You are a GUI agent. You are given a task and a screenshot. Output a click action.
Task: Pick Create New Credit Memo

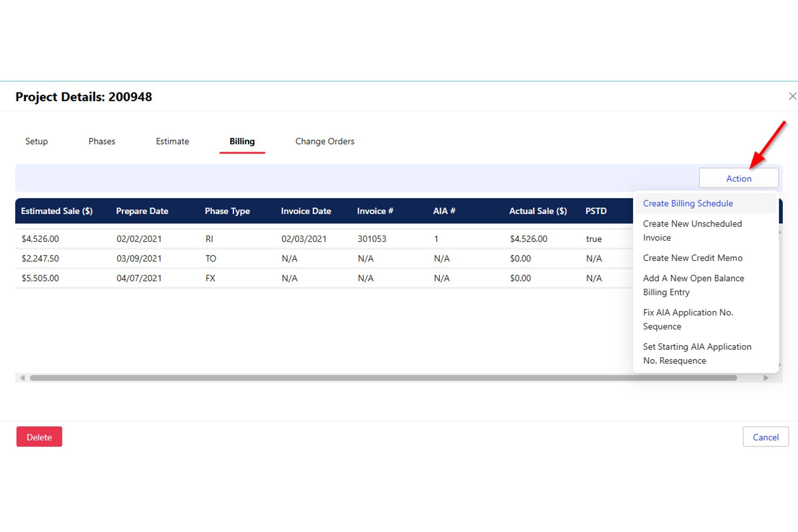tap(705, 258)
